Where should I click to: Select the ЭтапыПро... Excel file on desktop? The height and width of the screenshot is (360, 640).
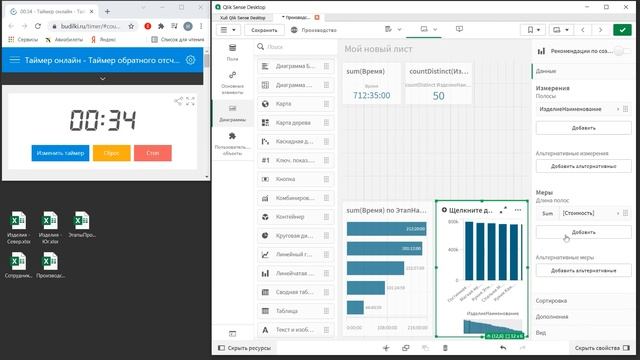click(x=82, y=224)
